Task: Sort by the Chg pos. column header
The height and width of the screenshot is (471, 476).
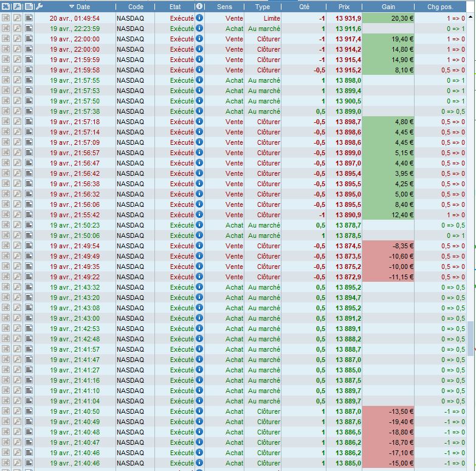Action: 440,6
